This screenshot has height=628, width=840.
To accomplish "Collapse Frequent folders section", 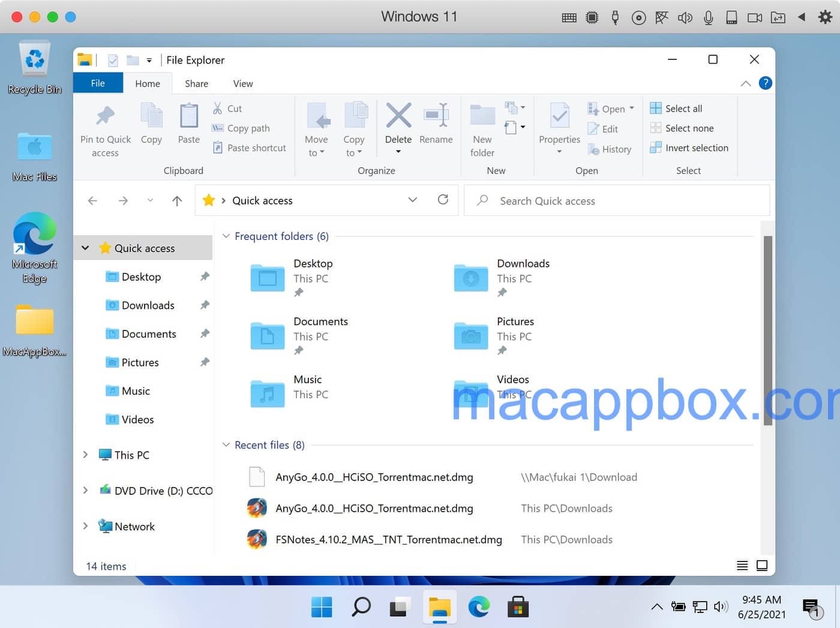I will tap(226, 236).
